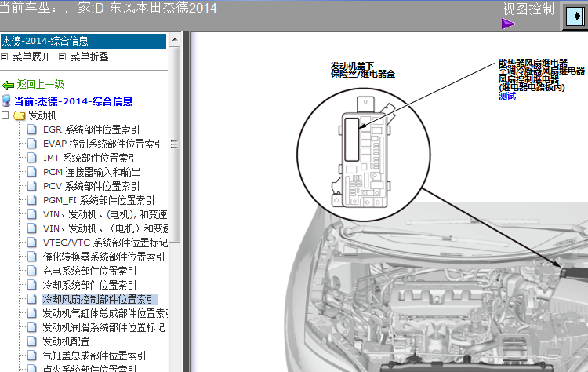Open PCV 系统部件位置索引
The height and width of the screenshot is (372, 588).
pos(91,186)
